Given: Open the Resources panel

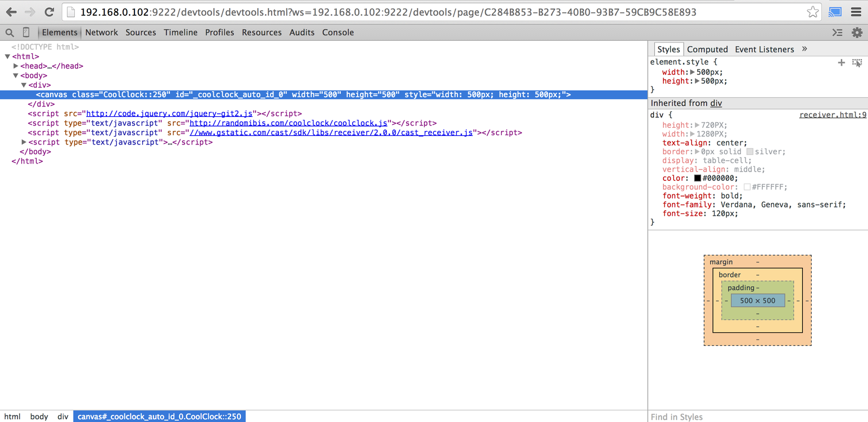Looking at the screenshot, I should (261, 33).
